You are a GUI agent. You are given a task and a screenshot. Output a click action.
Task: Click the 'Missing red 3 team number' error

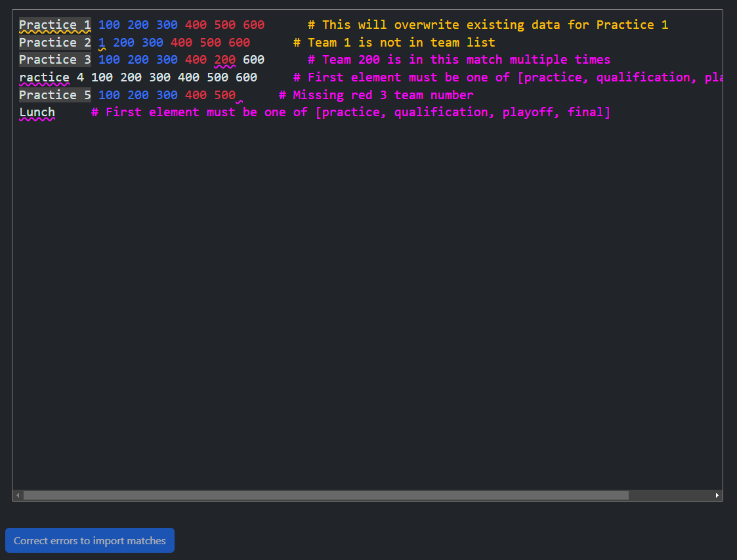[376, 95]
